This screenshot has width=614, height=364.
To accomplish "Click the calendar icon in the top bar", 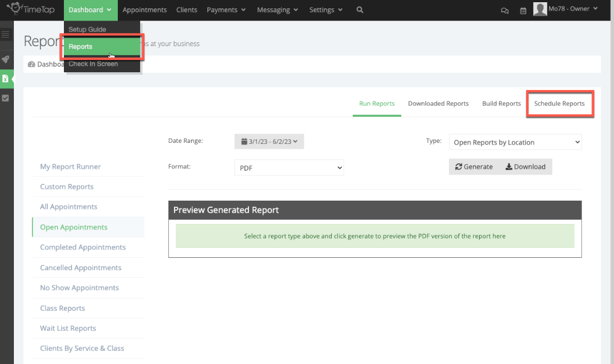I will 523,11.
